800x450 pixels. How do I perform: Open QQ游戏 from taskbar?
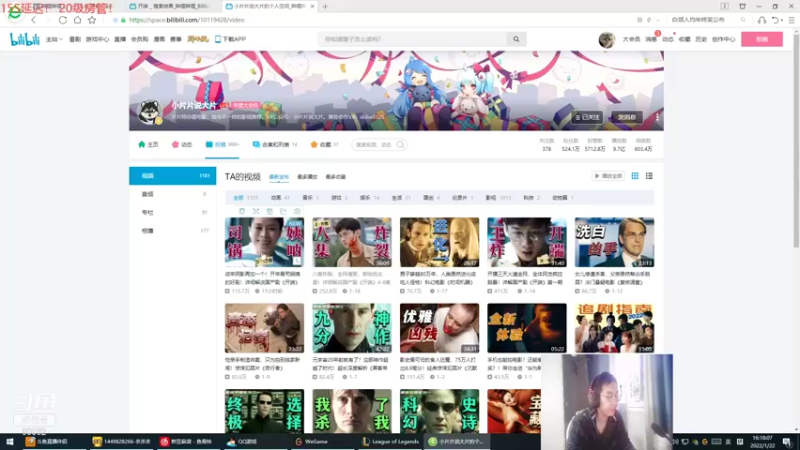[242, 442]
